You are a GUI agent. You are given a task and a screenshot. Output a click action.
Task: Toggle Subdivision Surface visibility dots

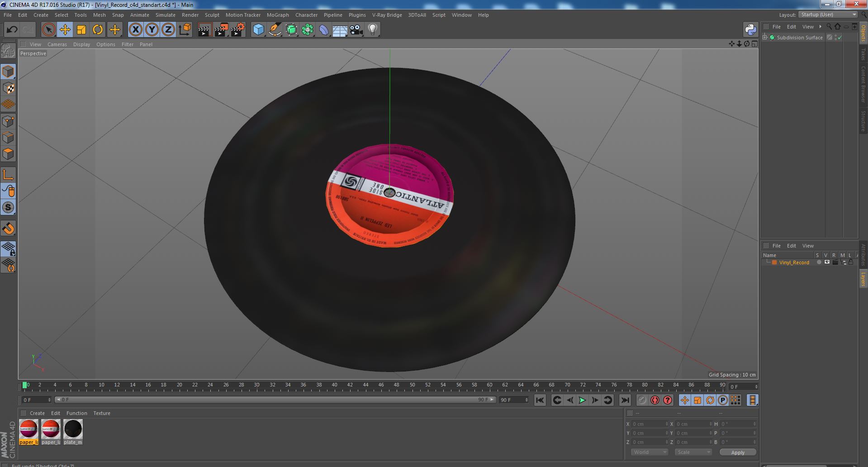pyautogui.click(x=835, y=38)
